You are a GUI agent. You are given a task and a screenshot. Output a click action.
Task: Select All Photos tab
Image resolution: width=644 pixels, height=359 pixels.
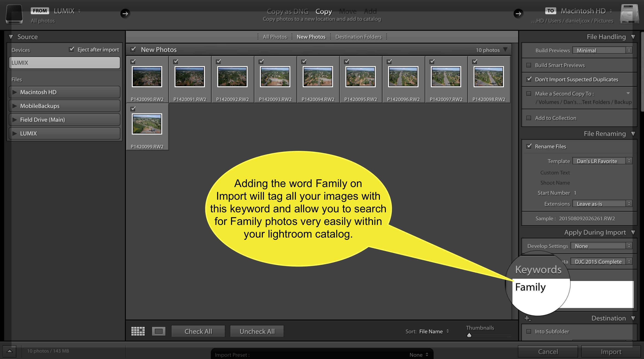point(274,37)
